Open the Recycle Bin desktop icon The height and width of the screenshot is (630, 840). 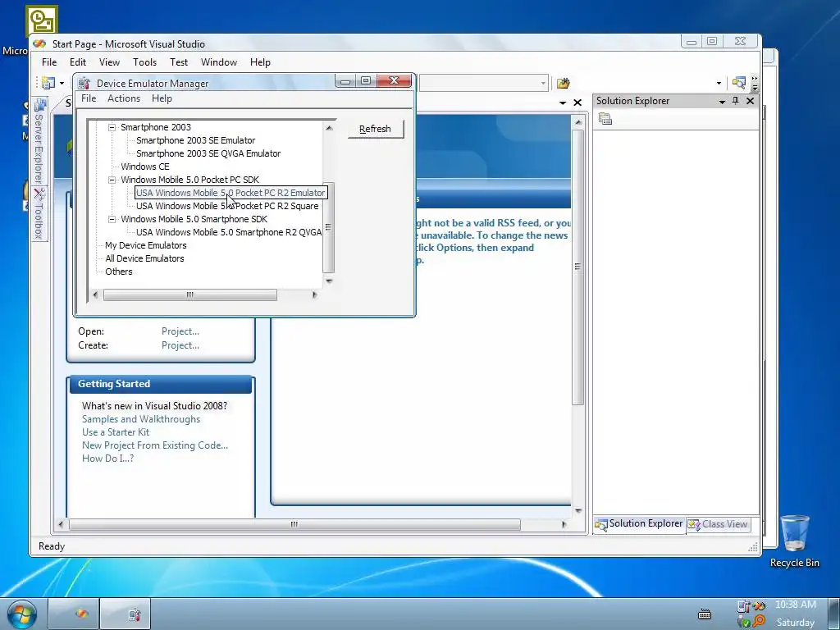[794, 541]
